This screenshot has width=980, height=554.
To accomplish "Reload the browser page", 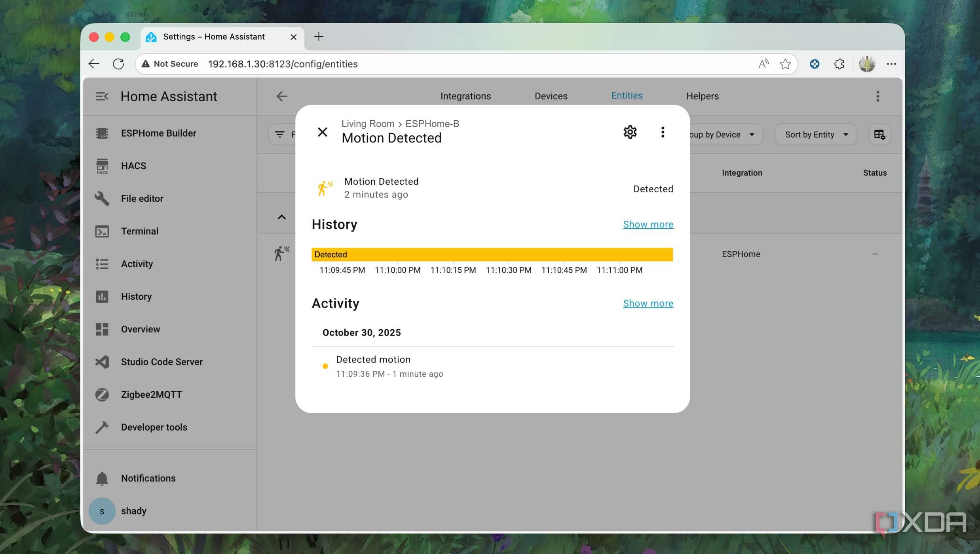I will coord(118,64).
